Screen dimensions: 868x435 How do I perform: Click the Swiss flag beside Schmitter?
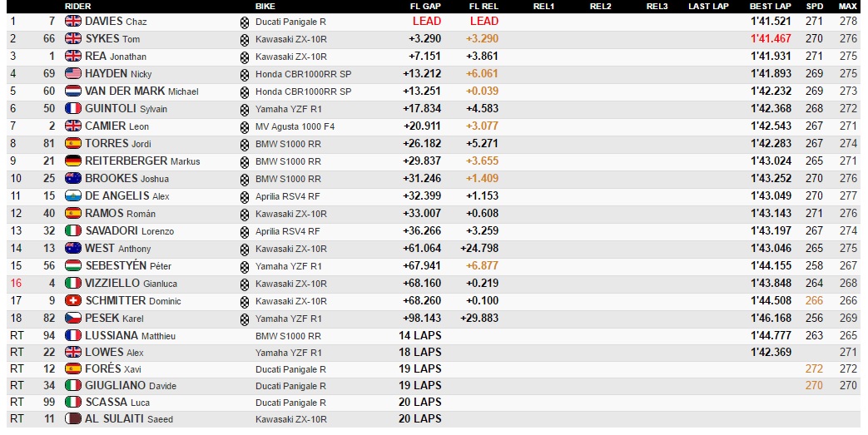click(x=73, y=301)
